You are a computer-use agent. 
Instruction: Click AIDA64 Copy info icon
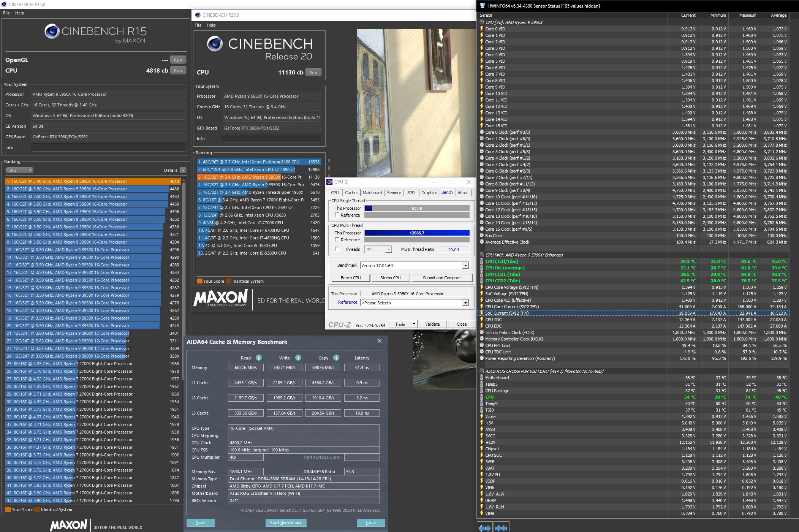336,358
